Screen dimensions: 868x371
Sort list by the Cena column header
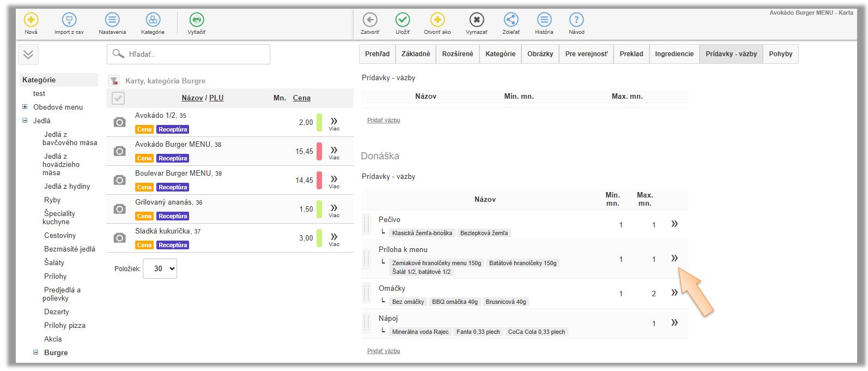tap(301, 98)
